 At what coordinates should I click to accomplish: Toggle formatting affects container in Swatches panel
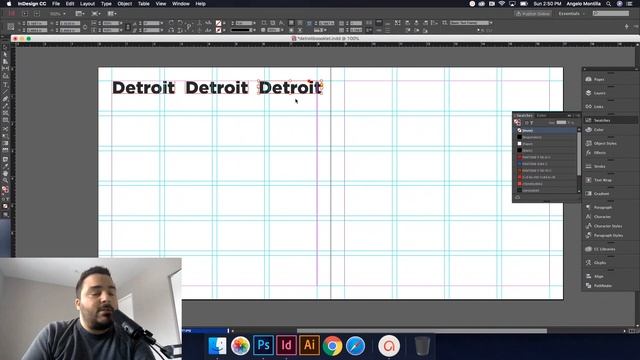tap(527, 123)
